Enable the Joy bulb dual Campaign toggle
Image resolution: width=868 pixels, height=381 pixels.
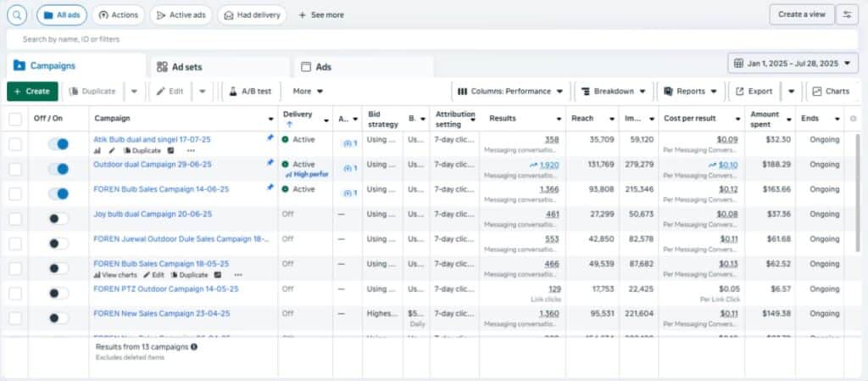tap(58, 219)
